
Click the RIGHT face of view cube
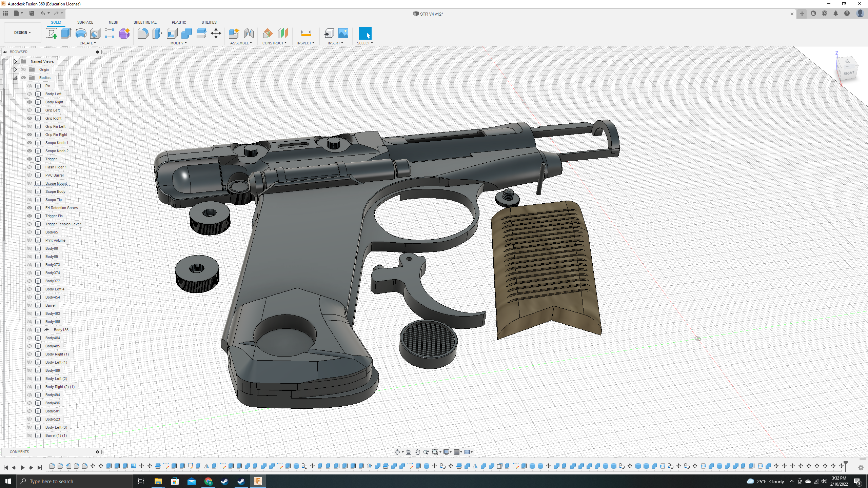pyautogui.click(x=849, y=73)
